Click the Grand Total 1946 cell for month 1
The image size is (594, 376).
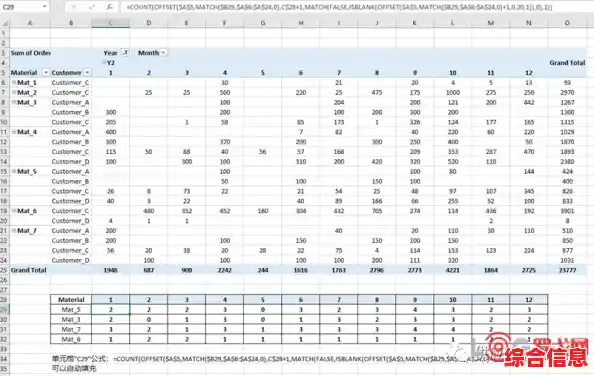[x=111, y=270]
